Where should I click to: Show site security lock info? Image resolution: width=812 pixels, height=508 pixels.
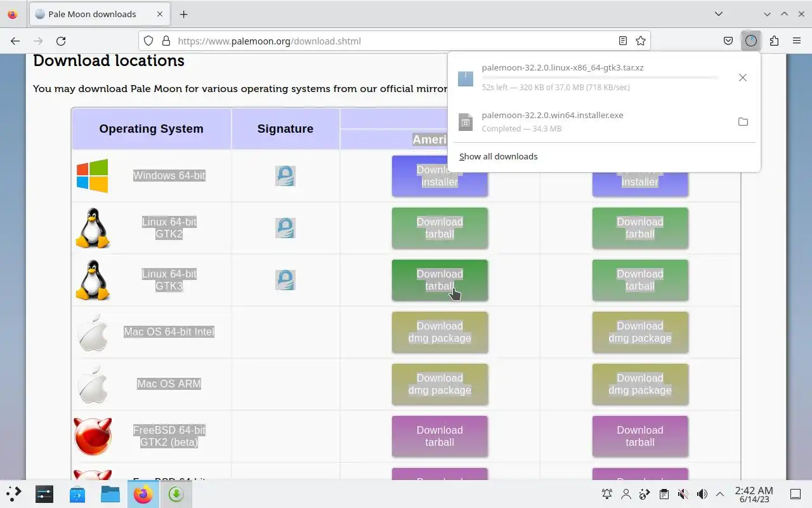pyautogui.click(x=166, y=41)
